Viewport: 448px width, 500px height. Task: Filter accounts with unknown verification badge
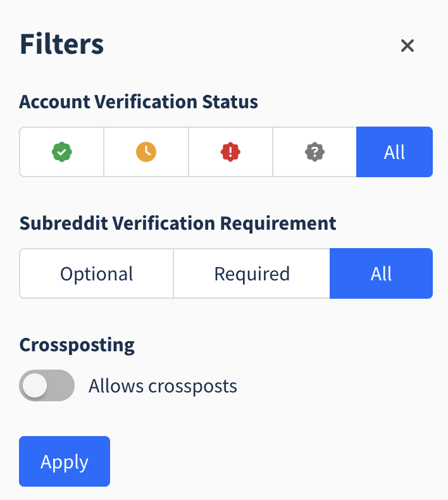pos(314,152)
